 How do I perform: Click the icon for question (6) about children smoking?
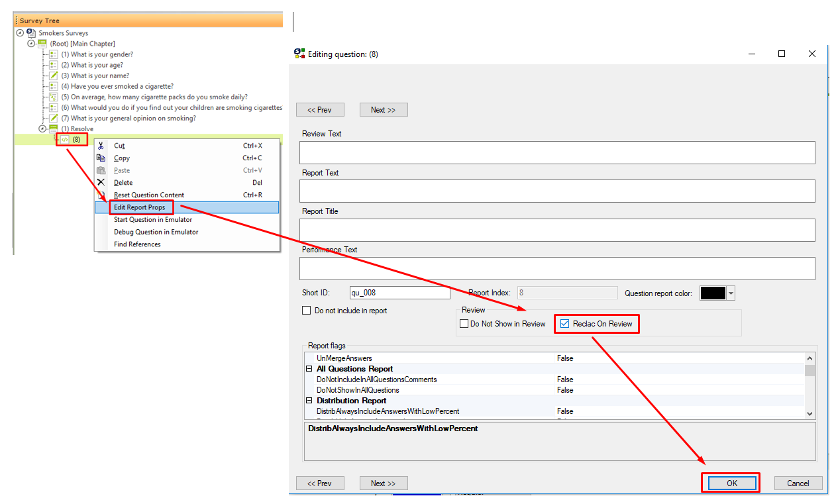click(54, 107)
